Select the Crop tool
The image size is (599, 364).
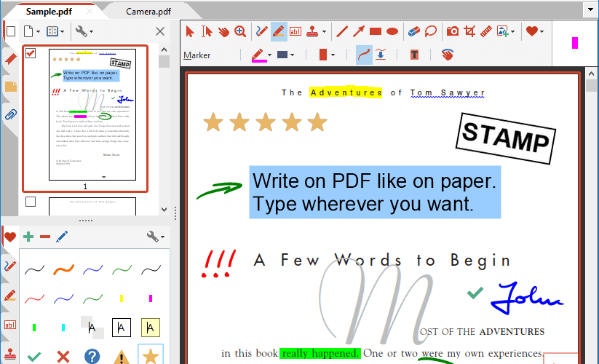click(469, 31)
